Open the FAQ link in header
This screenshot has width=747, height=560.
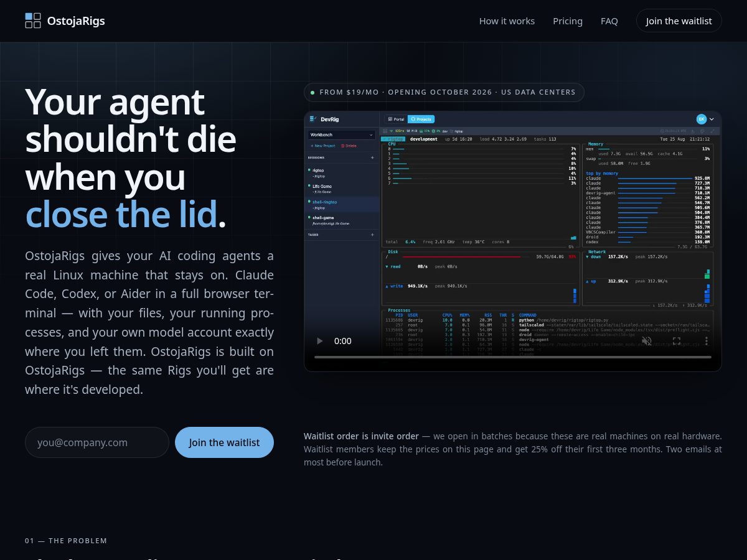pos(609,21)
